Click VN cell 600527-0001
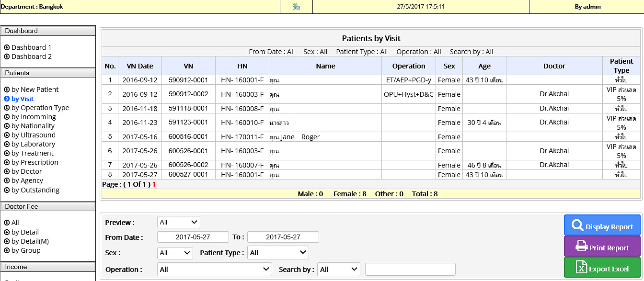This screenshot has width=644, height=281. pyautogui.click(x=189, y=175)
